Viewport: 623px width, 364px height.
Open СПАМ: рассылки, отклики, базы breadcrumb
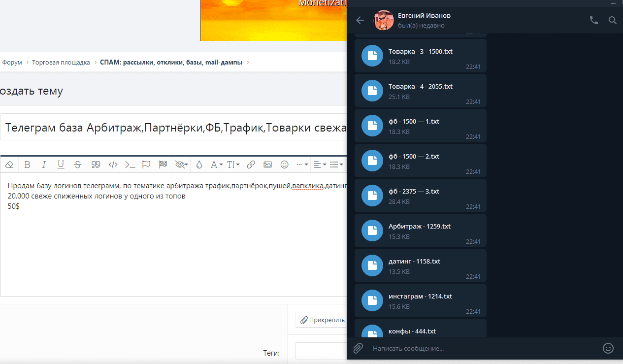tap(171, 63)
